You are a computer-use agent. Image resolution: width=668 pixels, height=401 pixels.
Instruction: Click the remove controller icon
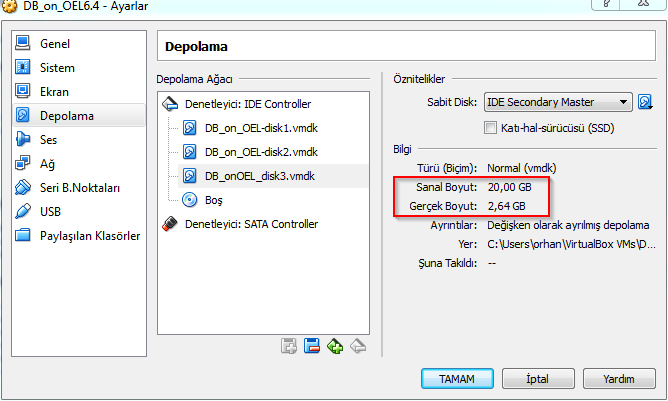pos(311,346)
